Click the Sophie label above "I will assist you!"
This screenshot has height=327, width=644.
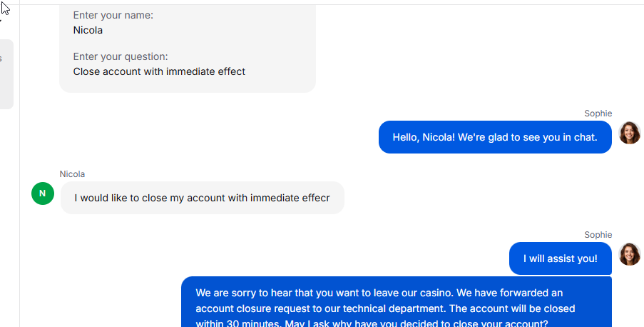pos(598,235)
